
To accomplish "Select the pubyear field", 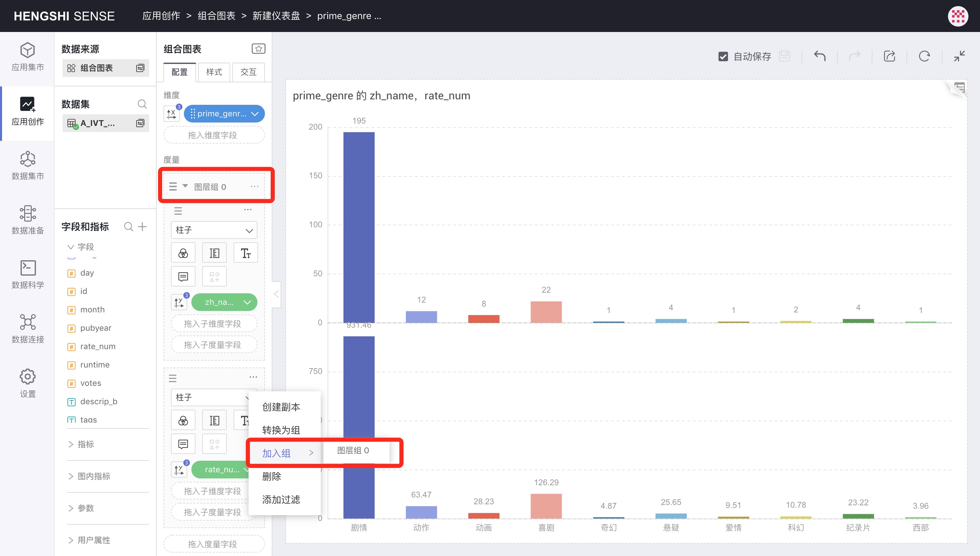I will [96, 328].
